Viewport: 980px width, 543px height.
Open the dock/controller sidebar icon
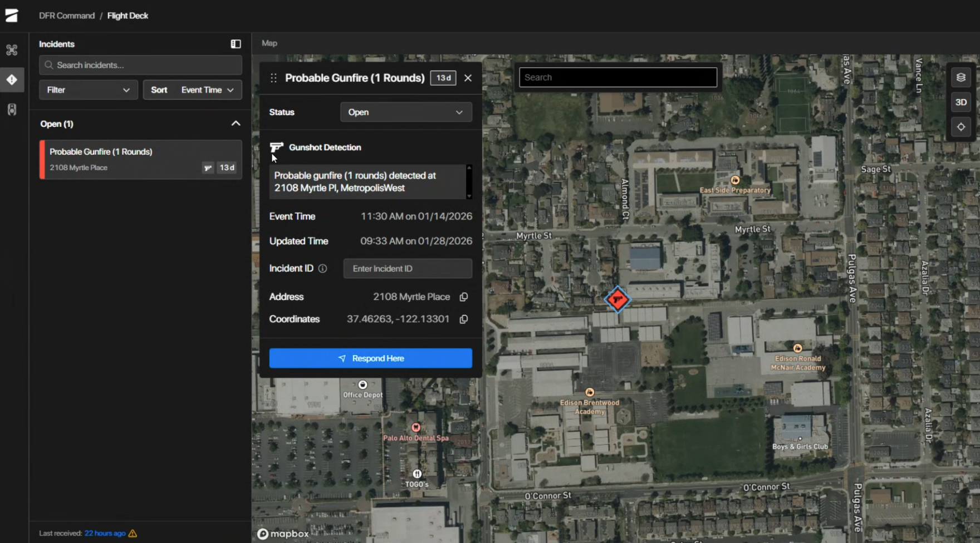tap(12, 110)
